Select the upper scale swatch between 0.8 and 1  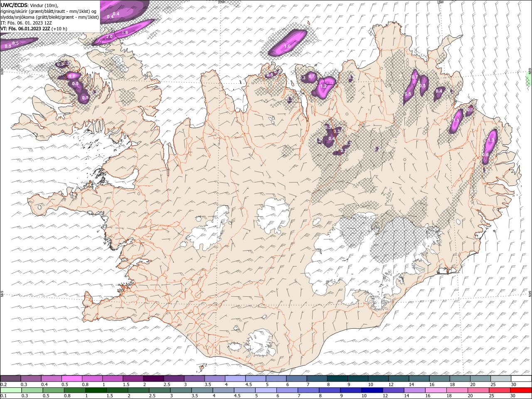click(92, 379)
